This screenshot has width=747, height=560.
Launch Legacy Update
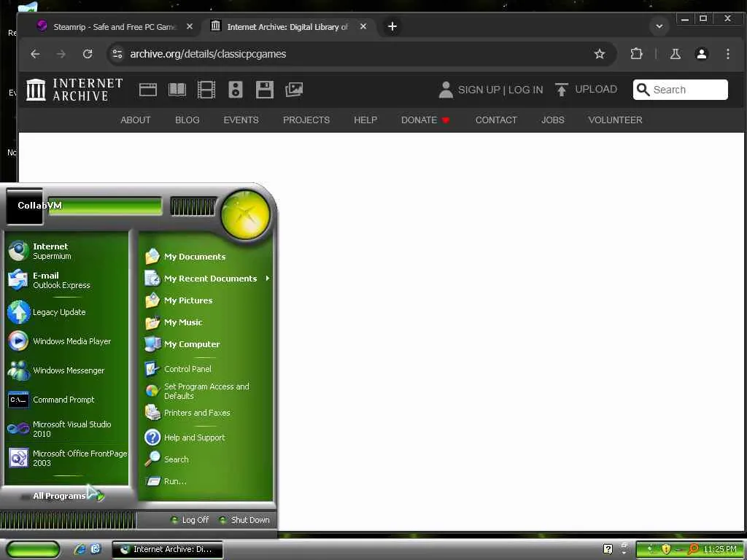pyautogui.click(x=66, y=312)
